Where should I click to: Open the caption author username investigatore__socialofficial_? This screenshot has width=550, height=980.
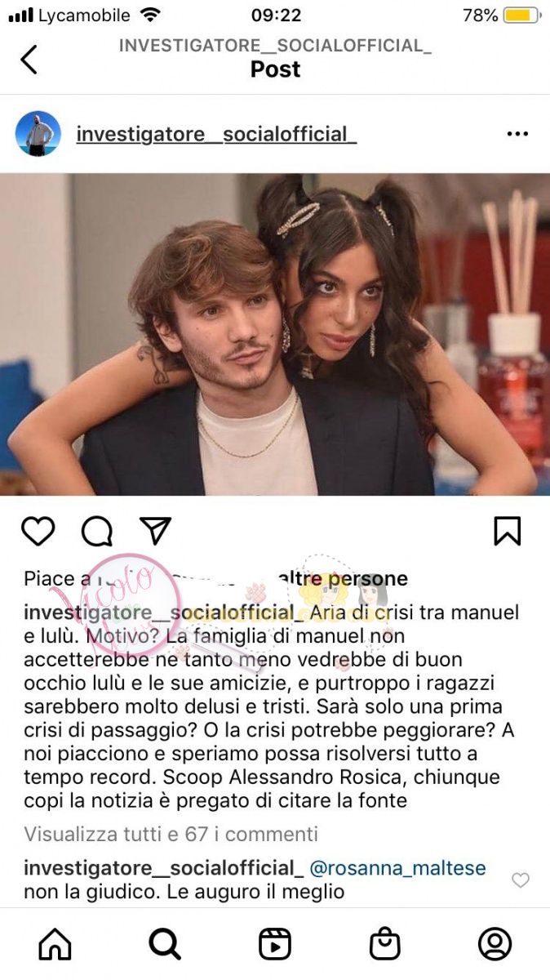158,612
